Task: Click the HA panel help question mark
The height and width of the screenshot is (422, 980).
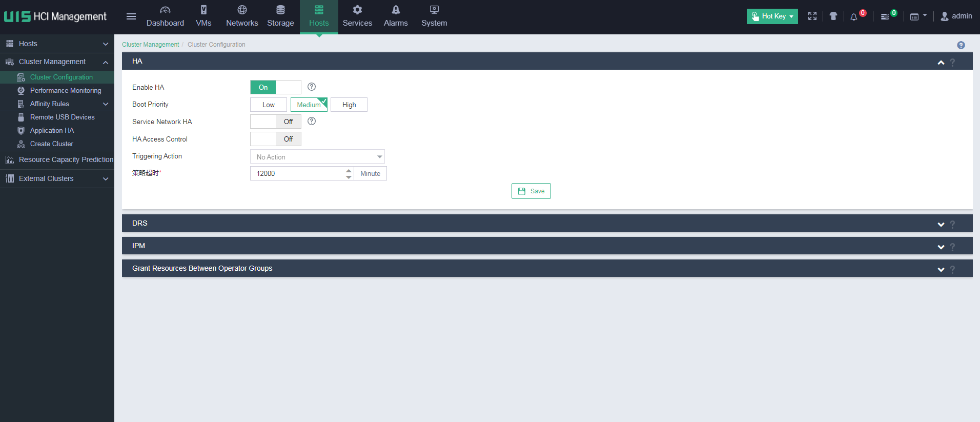Action: 953,62
